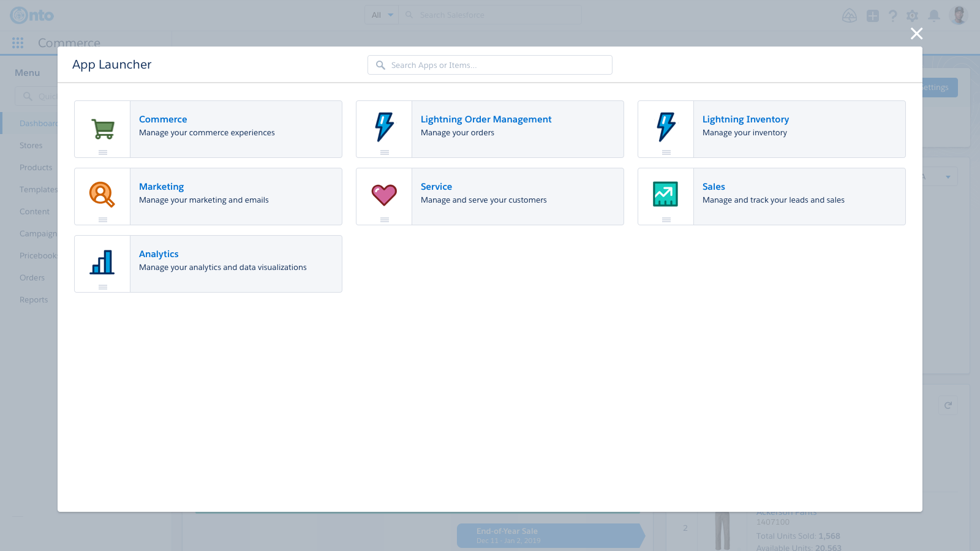Open the setup gear icon
This screenshot has width=980, height=551.
(913, 15)
